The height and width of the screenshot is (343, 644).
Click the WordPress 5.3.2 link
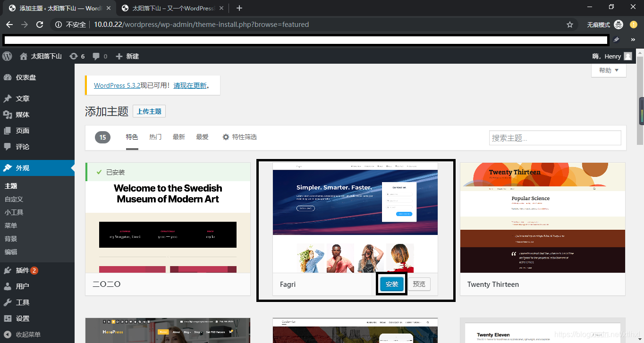pyautogui.click(x=117, y=85)
